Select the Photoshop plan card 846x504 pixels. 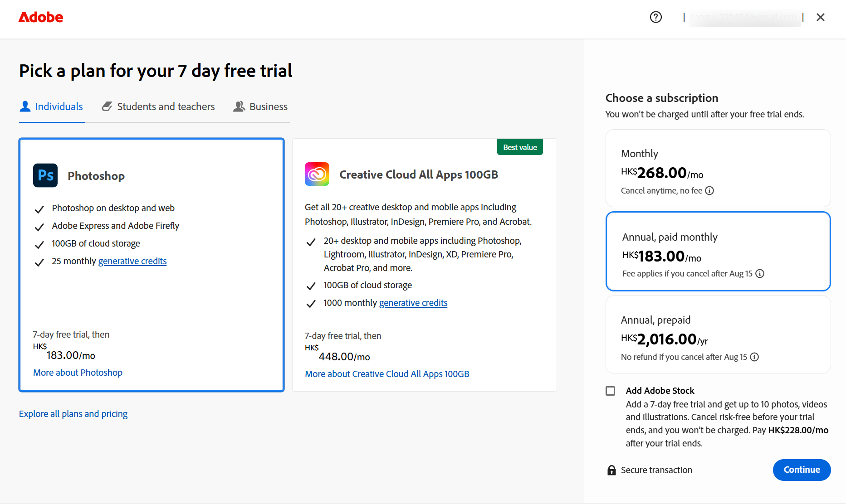[x=152, y=265]
